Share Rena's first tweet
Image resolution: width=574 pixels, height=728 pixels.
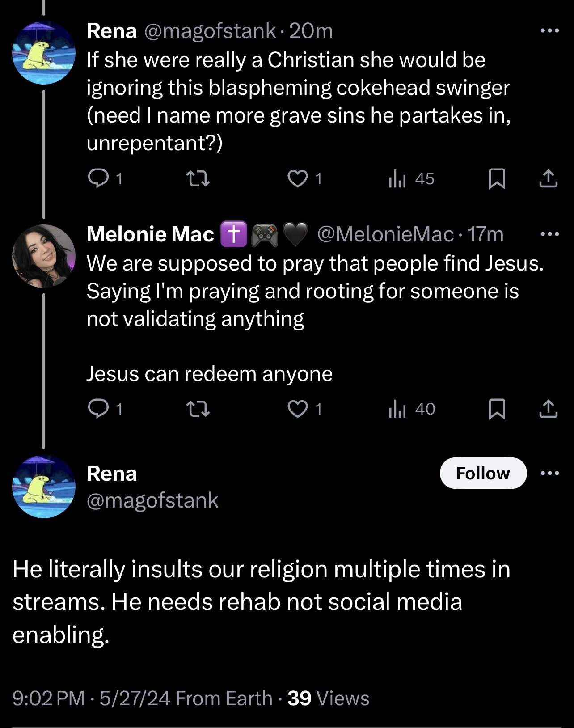[x=548, y=178]
